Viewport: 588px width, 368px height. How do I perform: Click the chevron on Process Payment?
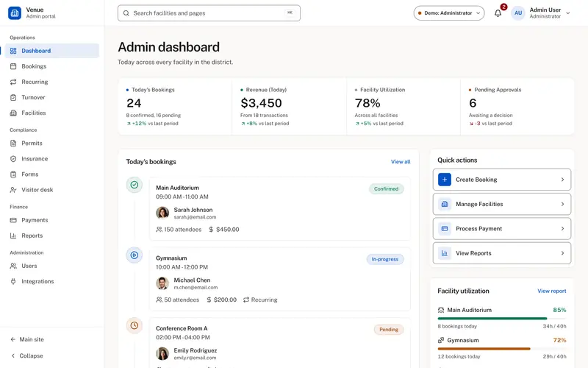tap(562, 229)
